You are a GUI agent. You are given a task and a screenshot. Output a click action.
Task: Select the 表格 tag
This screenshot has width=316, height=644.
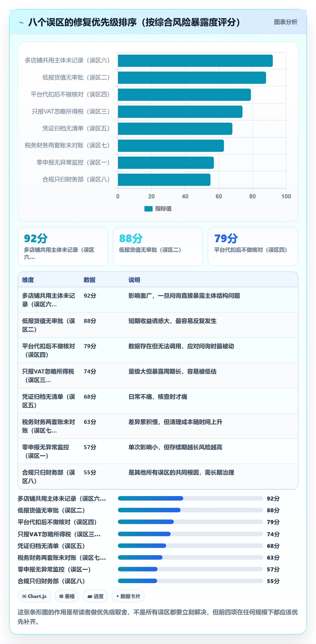pyautogui.click(x=67, y=596)
